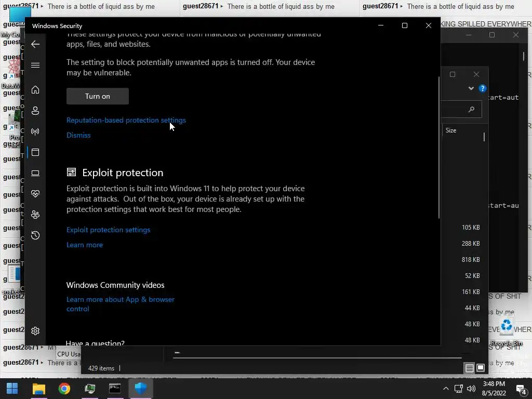Click the File Explorer search magnifier icon

click(471, 109)
